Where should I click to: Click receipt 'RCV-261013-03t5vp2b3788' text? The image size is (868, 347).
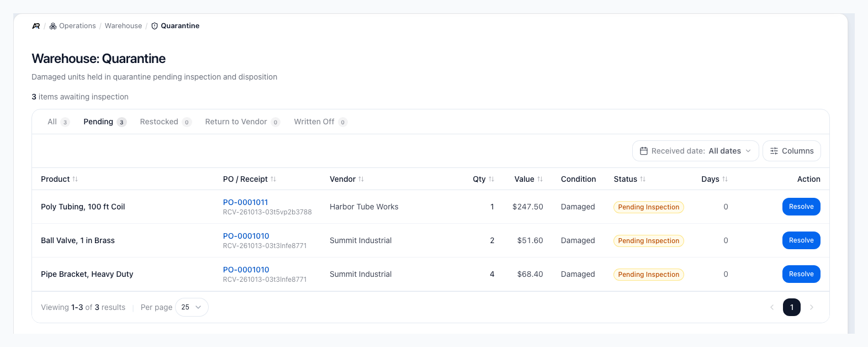[267, 212]
